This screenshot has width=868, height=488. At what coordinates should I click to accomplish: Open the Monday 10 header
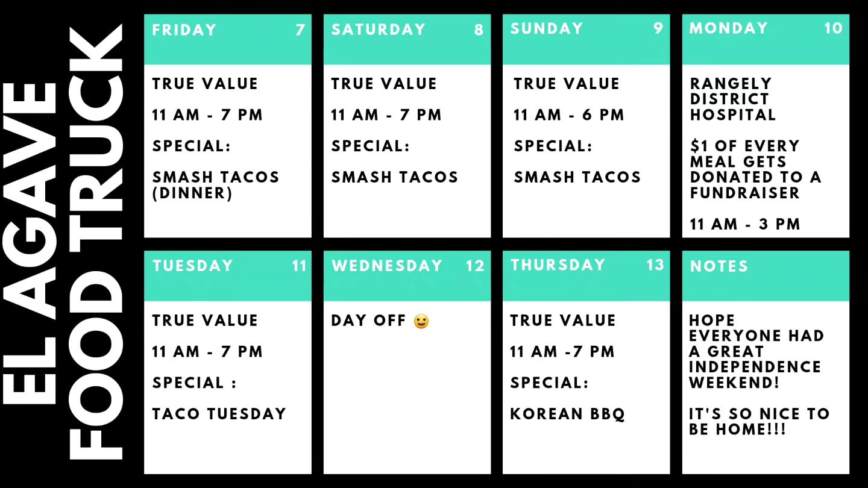[x=766, y=39]
